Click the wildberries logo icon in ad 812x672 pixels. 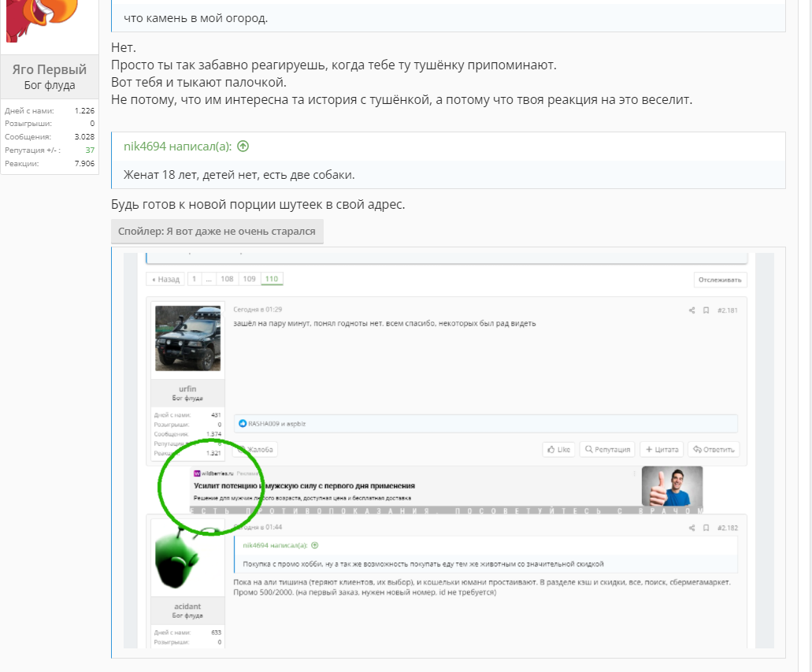197,473
